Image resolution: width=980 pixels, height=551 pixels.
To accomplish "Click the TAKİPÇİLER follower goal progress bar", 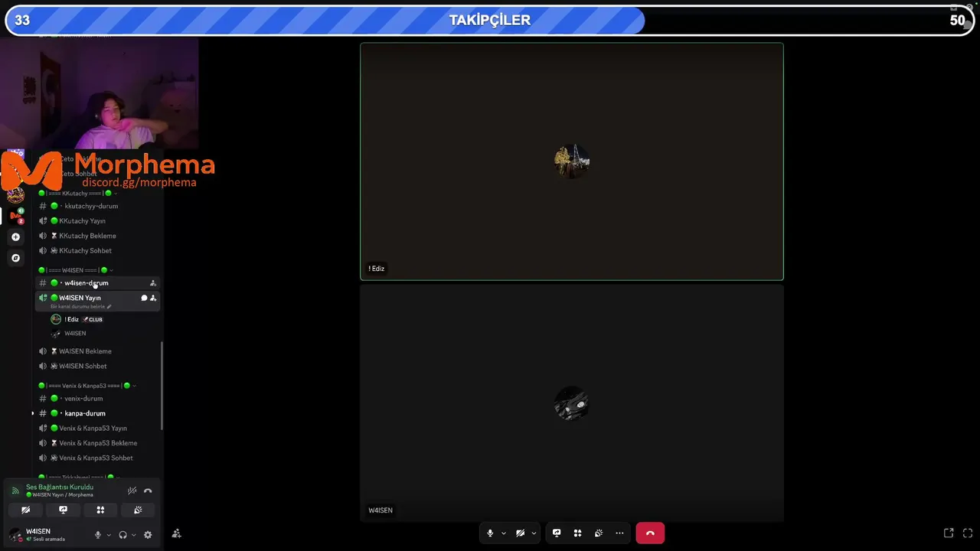I will pyautogui.click(x=490, y=21).
